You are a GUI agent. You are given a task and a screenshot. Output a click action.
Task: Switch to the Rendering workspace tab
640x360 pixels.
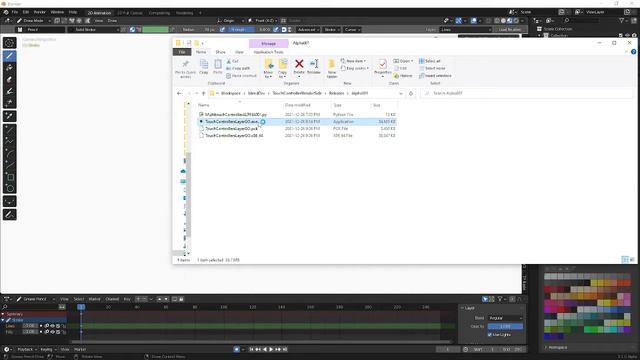[184, 13]
